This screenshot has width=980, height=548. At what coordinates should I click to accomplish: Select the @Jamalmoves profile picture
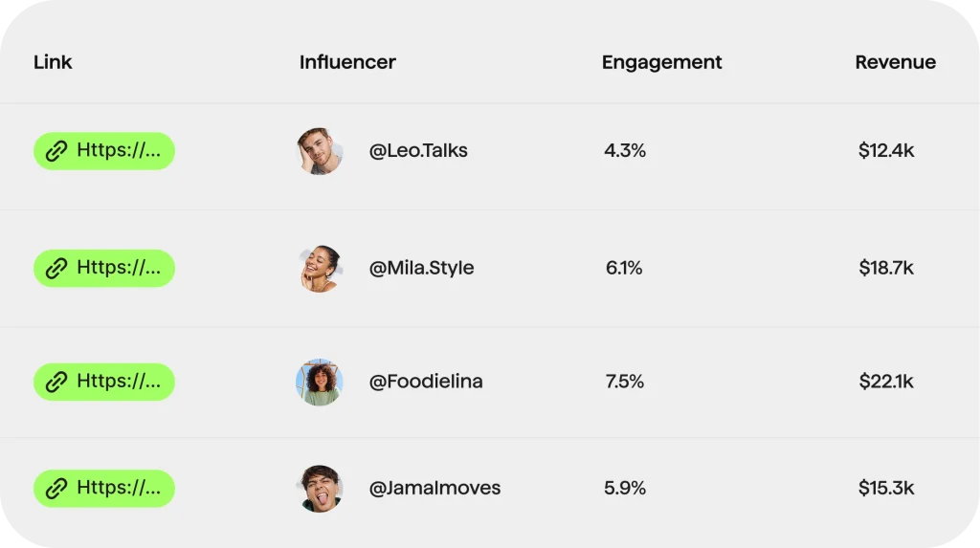point(319,489)
